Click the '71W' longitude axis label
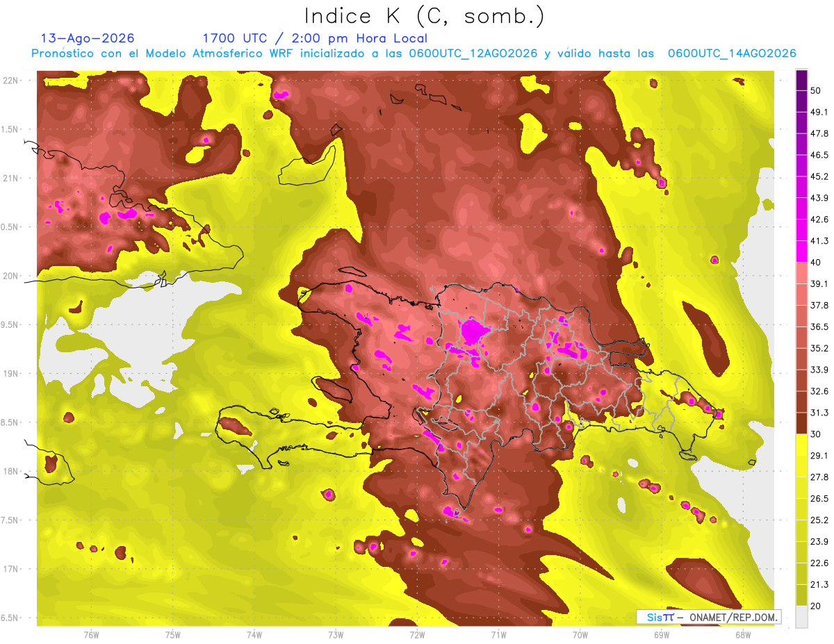The width and height of the screenshot is (834, 644). click(498, 634)
